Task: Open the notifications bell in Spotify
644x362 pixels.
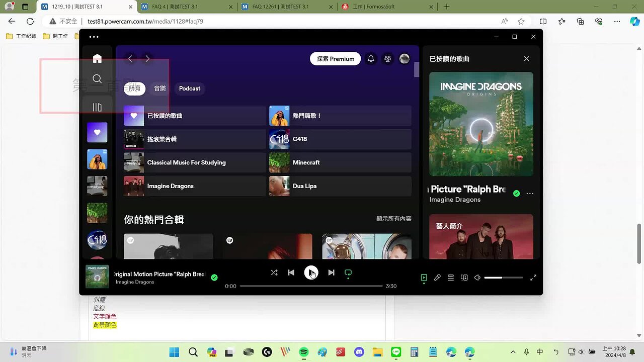Action: click(x=371, y=59)
